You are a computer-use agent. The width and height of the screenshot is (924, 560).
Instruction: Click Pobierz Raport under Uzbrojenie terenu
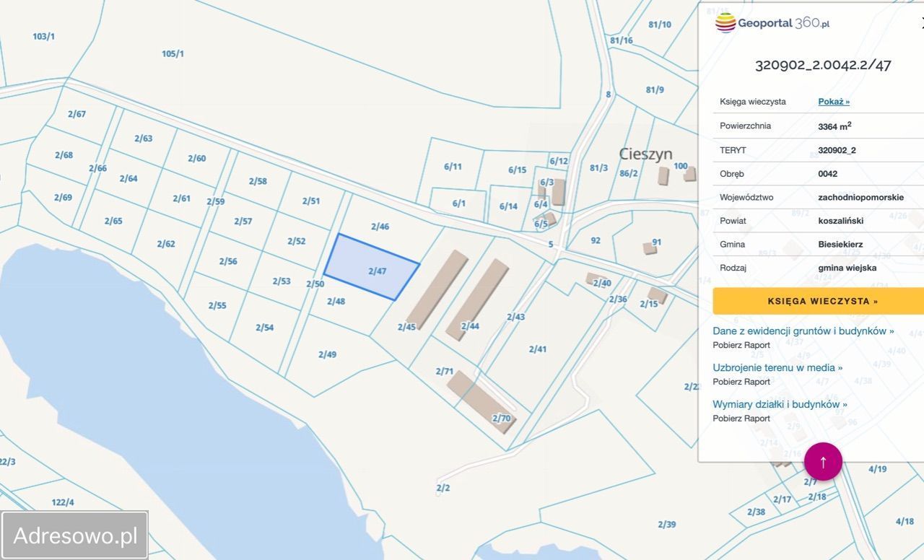pos(741,382)
